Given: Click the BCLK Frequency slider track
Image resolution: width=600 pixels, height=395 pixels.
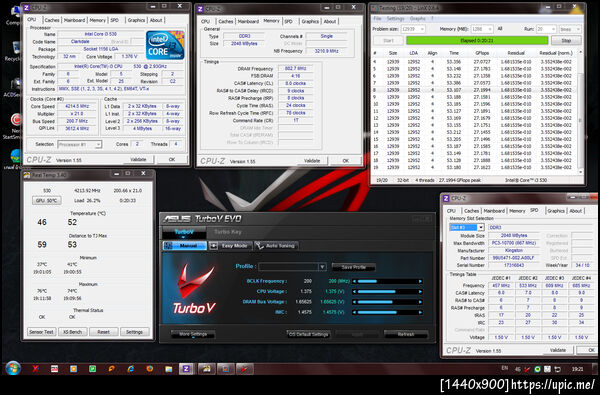Looking at the screenshot, I should pos(387,281).
